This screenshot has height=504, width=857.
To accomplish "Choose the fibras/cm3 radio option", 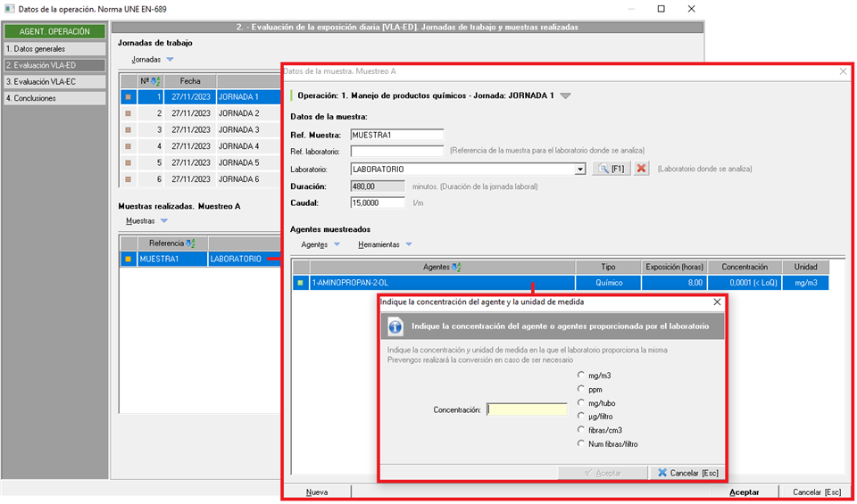I will 582,430.
